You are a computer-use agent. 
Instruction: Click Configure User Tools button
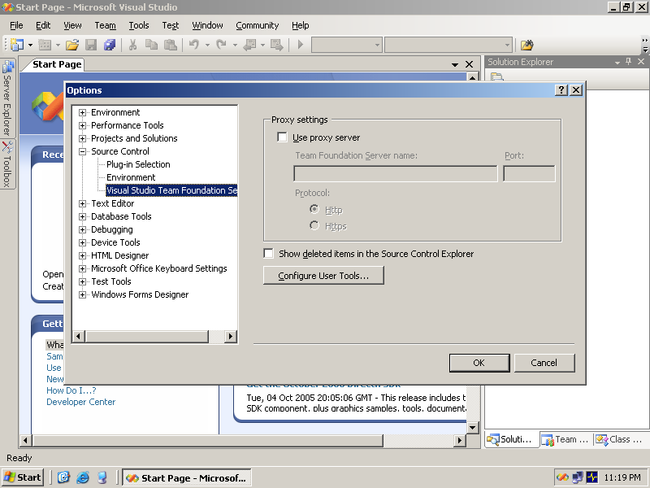[323, 275]
